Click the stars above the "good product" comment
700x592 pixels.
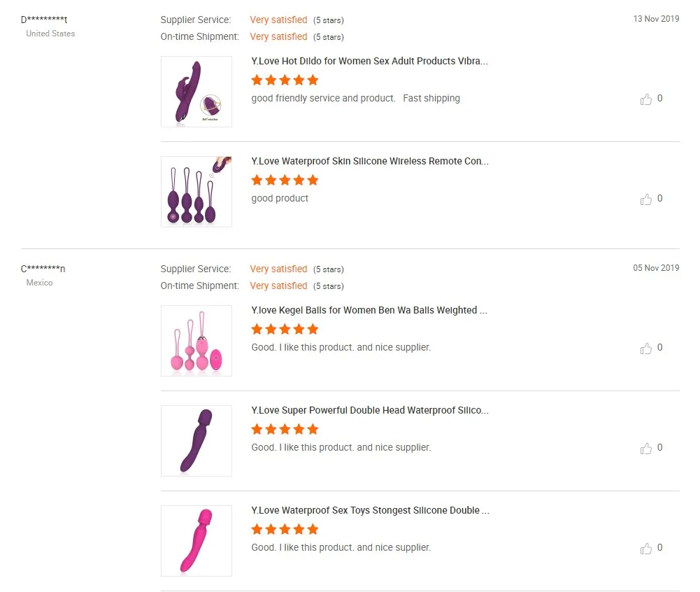(x=285, y=180)
